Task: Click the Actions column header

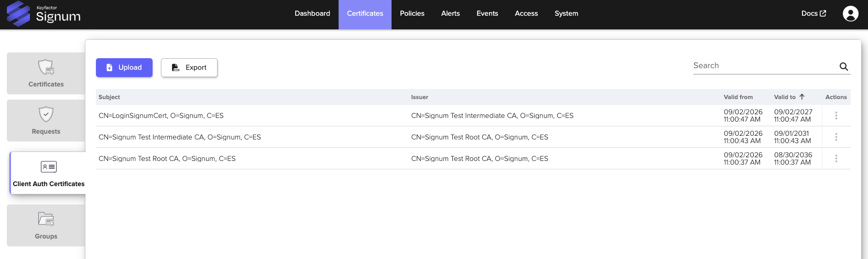Action: (x=836, y=97)
